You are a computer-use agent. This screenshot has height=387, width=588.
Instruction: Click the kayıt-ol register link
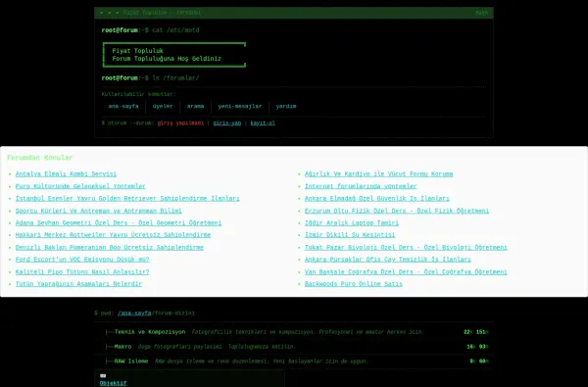(x=263, y=123)
